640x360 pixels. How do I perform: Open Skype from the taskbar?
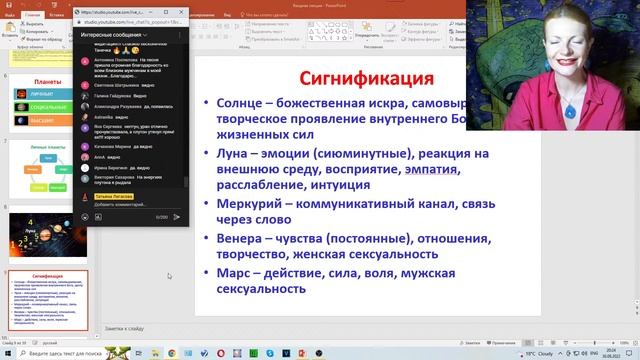(x=270, y=353)
